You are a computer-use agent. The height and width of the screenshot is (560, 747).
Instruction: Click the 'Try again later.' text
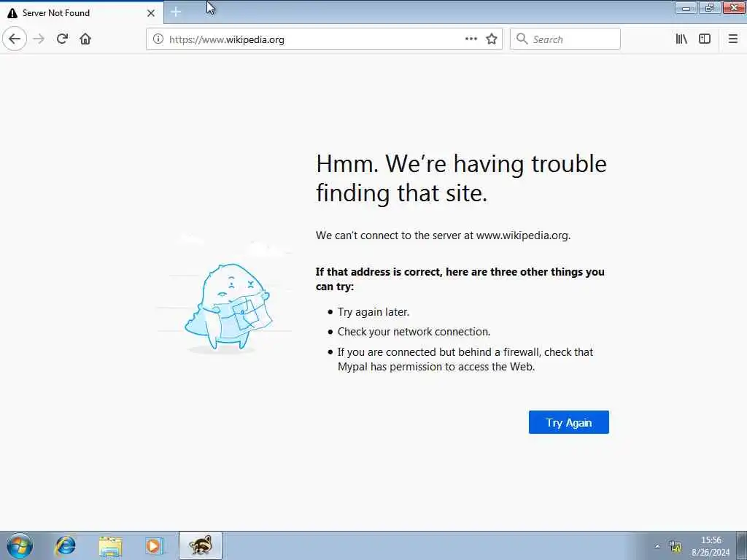point(373,312)
